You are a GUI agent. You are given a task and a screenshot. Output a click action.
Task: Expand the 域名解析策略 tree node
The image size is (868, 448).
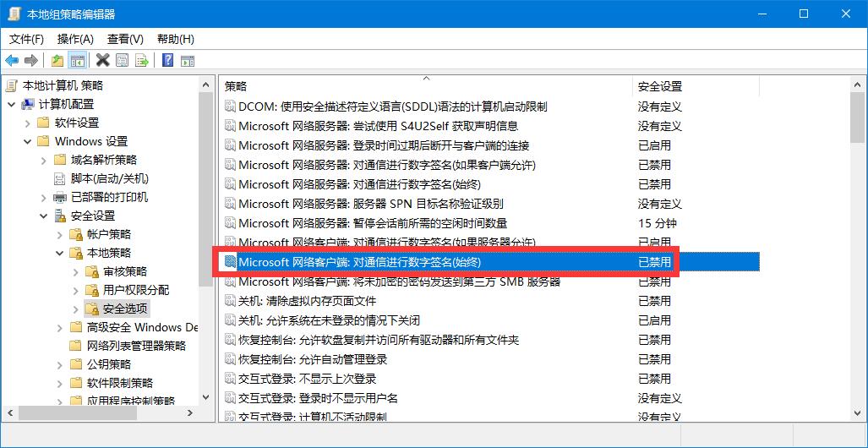click(x=44, y=160)
